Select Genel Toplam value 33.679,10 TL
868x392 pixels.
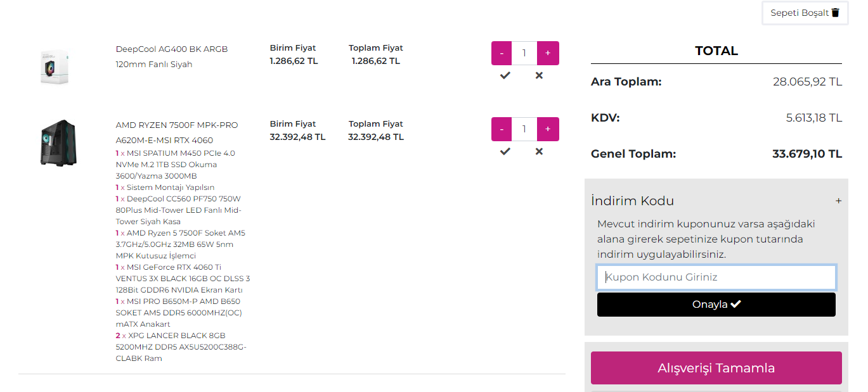point(807,154)
